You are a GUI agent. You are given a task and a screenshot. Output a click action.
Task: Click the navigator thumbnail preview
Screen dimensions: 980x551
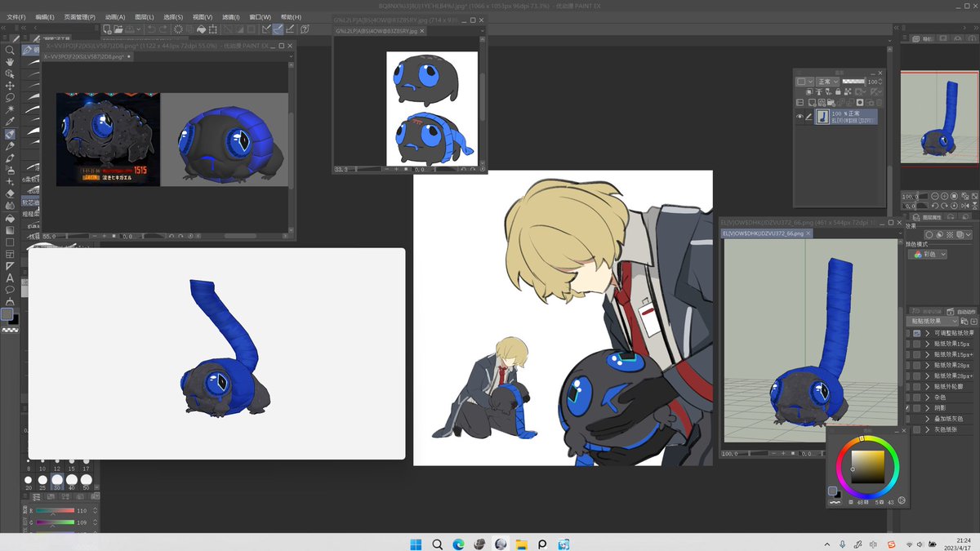point(940,117)
